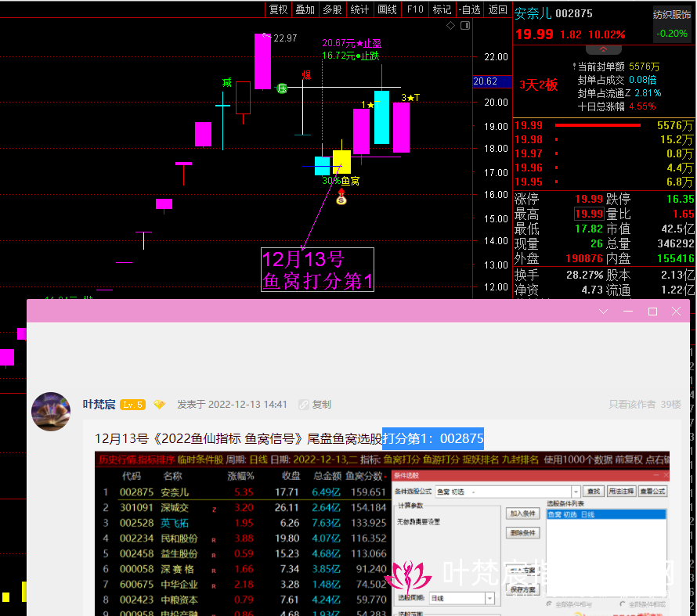Open the 统计 statistics menu
The width and height of the screenshot is (697, 616).
359,9
